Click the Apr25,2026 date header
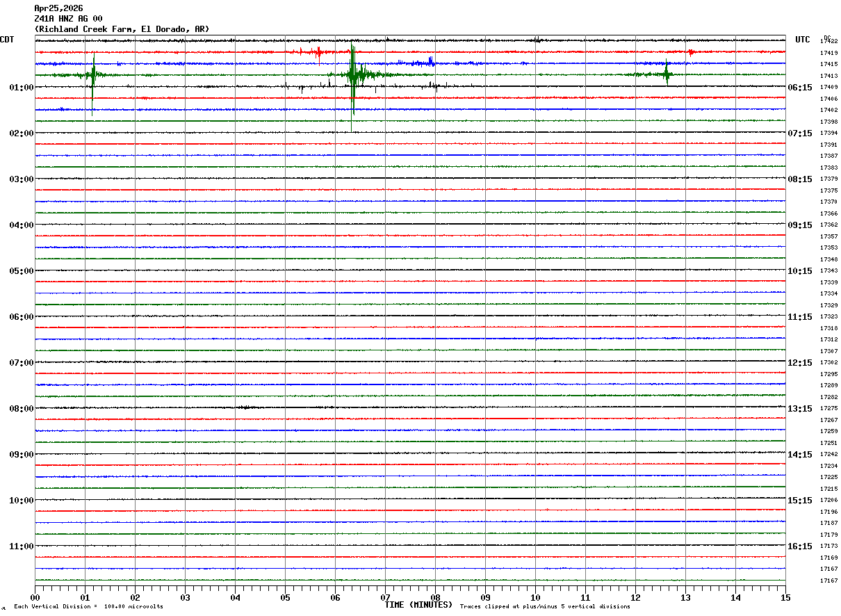The image size is (841, 616). [58, 8]
